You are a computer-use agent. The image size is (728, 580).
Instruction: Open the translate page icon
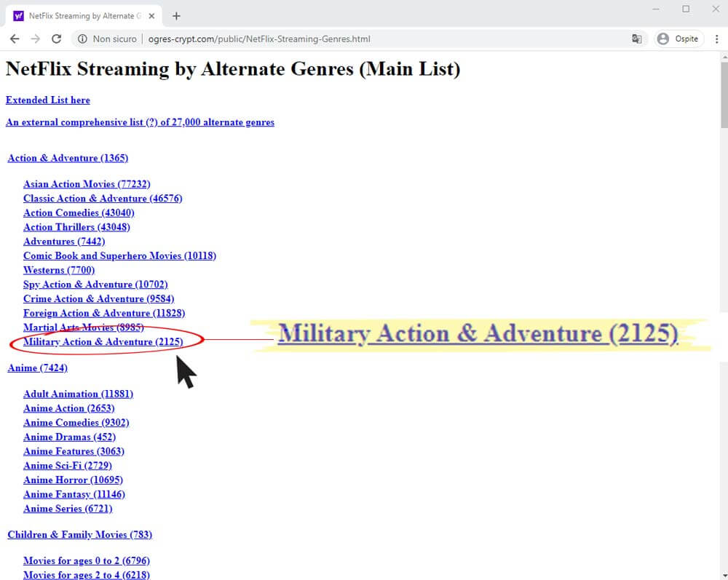[x=636, y=39]
